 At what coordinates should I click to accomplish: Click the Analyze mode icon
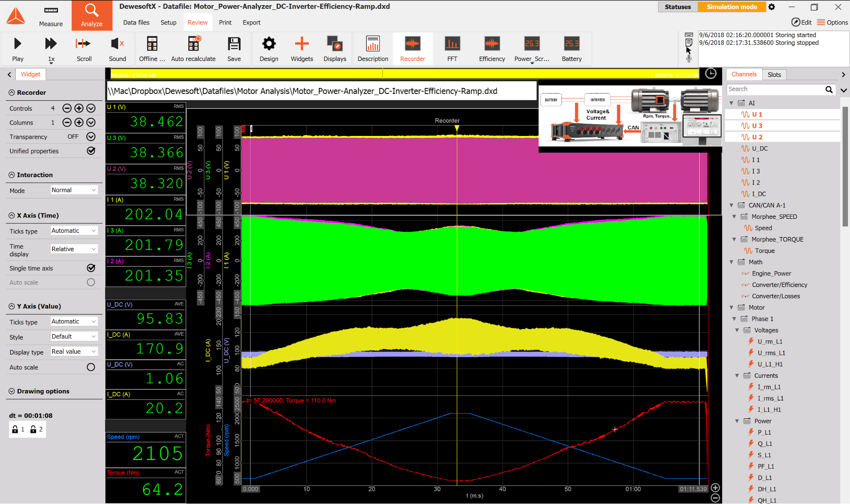tap(92, 15)
